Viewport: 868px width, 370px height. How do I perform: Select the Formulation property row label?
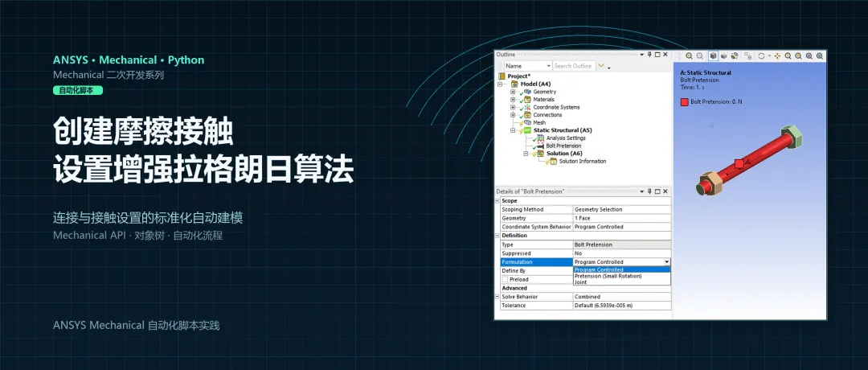coord(536,261)
